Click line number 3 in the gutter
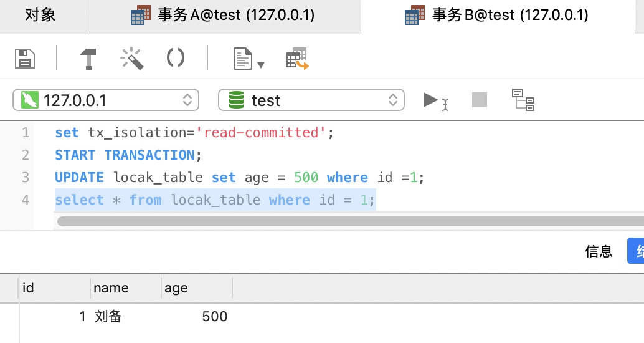The width and height of the screenshot is (644, 343). click(x=26, y=177)
